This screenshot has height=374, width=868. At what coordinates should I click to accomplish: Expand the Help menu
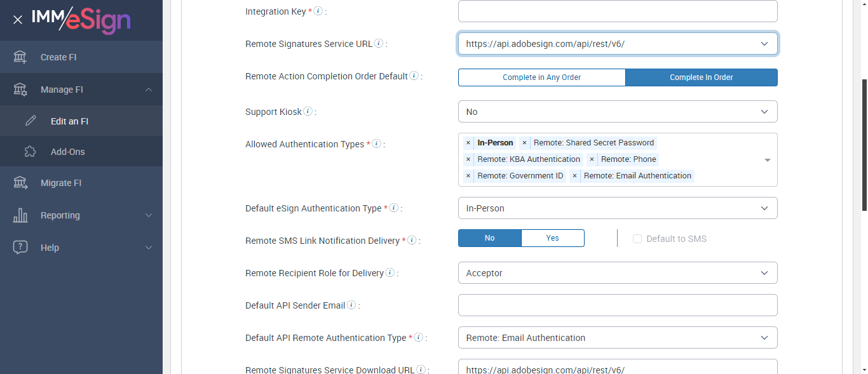click(149, 248)
